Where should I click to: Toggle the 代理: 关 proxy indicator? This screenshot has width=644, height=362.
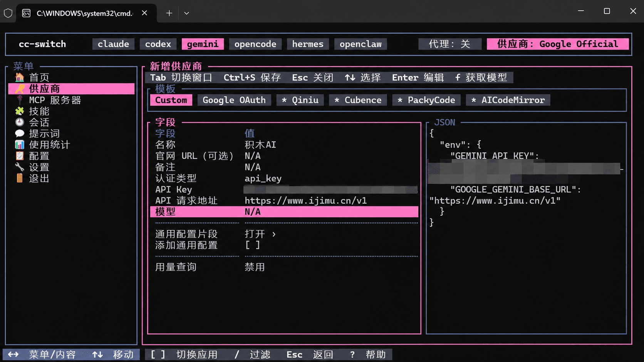click(x=449, y=44)
